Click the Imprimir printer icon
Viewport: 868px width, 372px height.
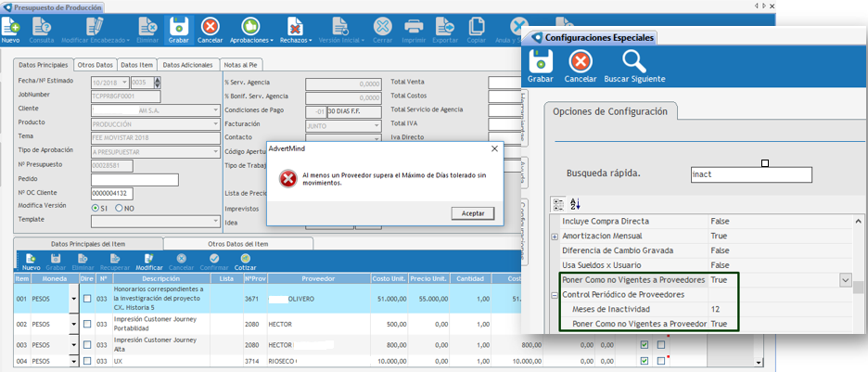coord(415,29)
